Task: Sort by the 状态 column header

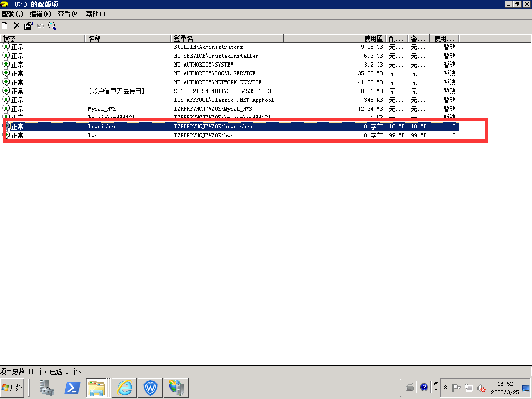Action: point(43,38)
